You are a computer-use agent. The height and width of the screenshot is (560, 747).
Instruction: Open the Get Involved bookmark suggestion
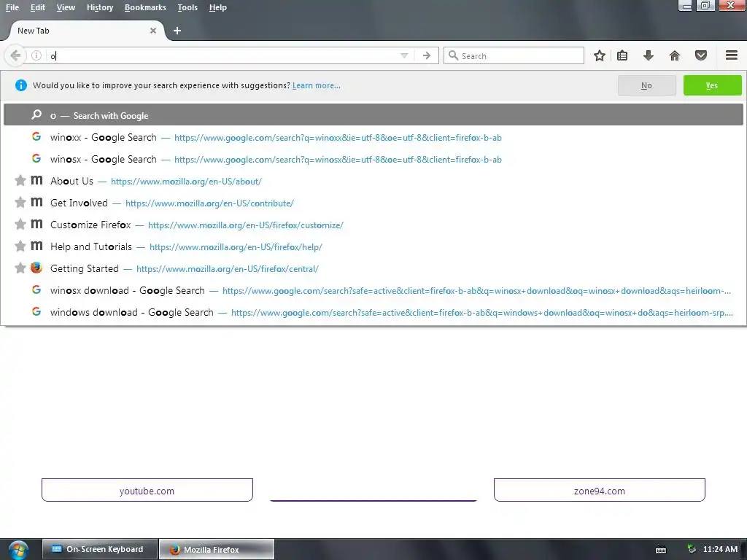click(x=373, y=203)
